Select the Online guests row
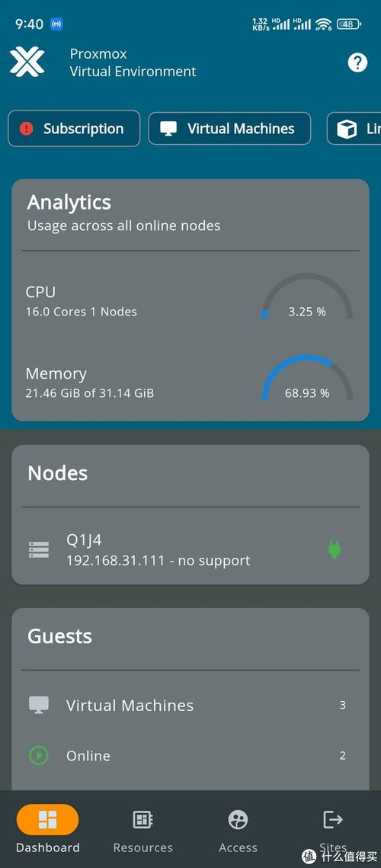The width and height of the screenshot is (381, 868). click(x=190, y=755)
